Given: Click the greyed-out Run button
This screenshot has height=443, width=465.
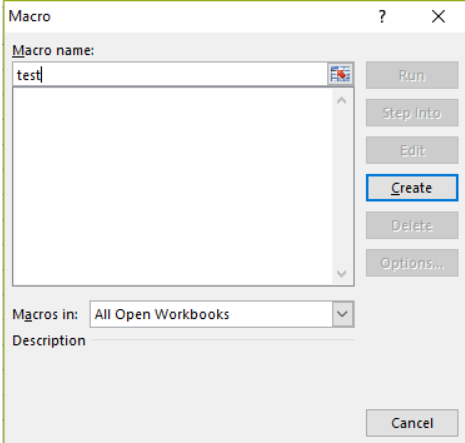Looking at the screenshot, I should coord(412,75).
